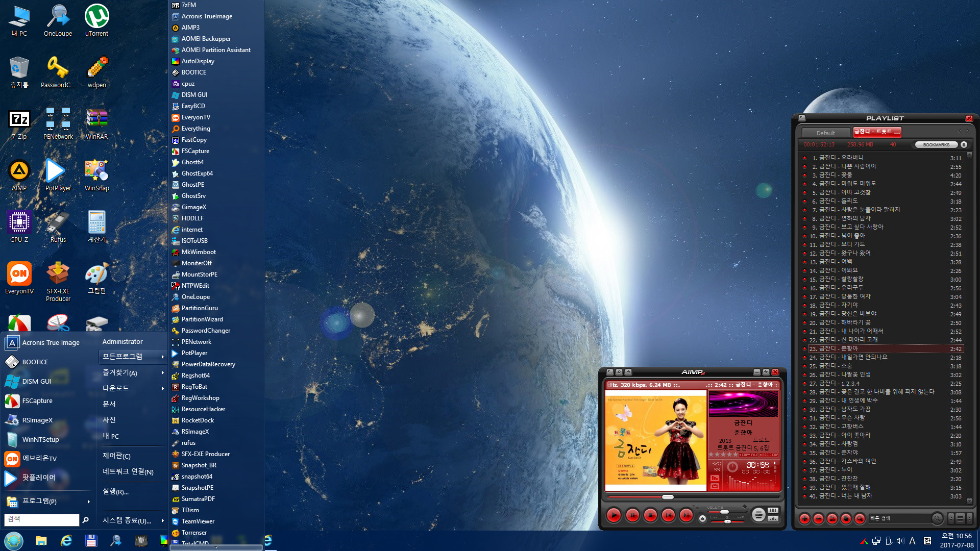
Task: Expand 다운로드 submenu in start menu
Action: (x=133, y=388)
